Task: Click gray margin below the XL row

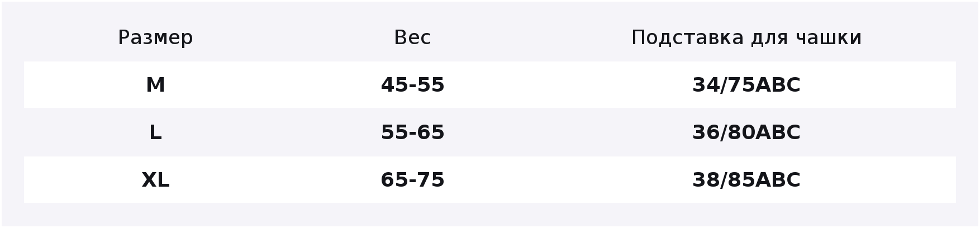Action: [490, 214]
